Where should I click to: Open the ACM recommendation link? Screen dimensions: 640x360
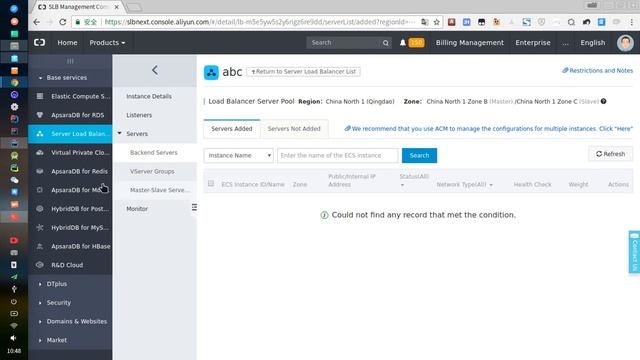489,129
